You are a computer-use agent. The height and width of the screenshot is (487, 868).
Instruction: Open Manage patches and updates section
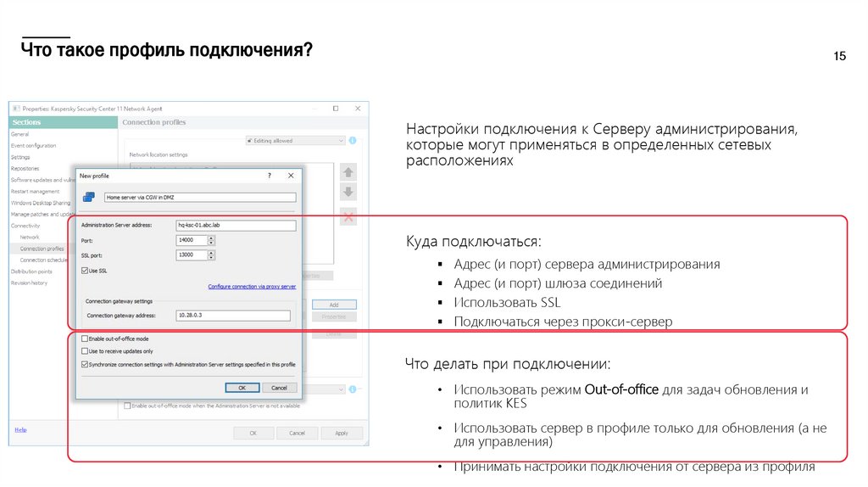click(x=42, y=214)
